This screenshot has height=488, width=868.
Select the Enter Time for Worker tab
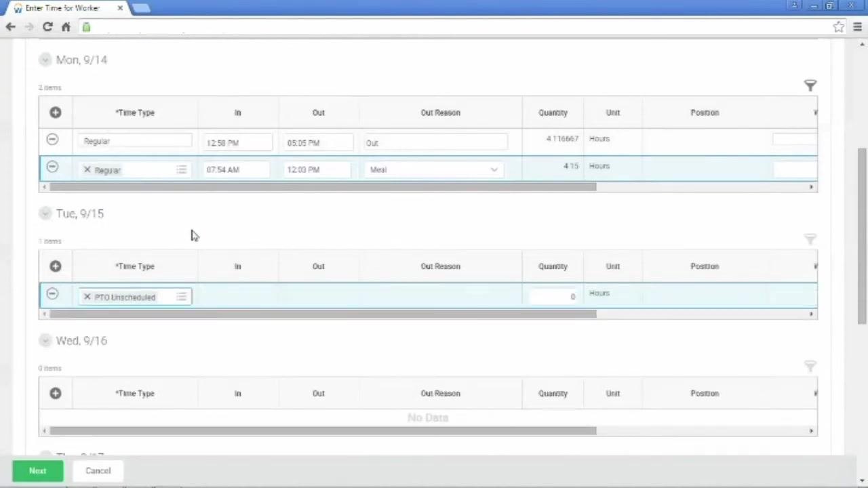pos(62,8)
